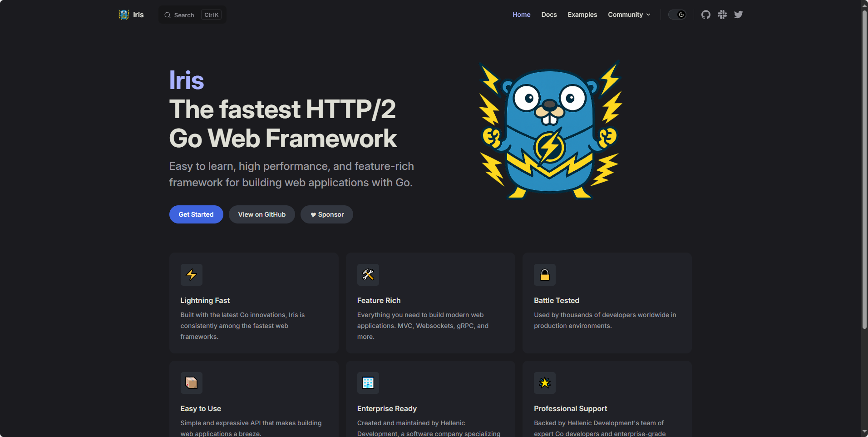Click the large purple Iris hero title
The image size is (868, 437).
pyautogui.click(x=187, y=80)
